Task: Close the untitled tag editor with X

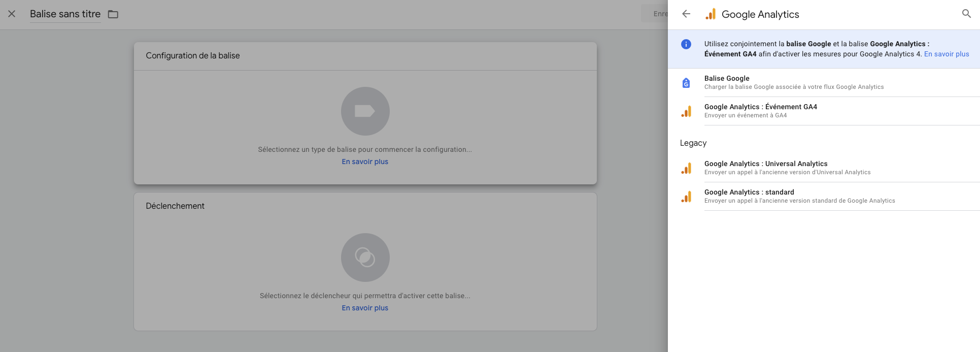Action: 12,14
